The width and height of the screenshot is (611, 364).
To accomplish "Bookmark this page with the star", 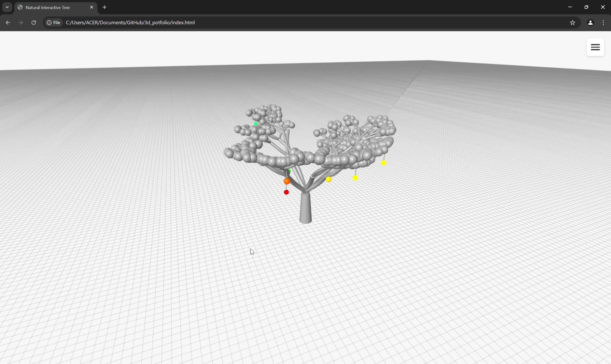I will coord(573,22).
